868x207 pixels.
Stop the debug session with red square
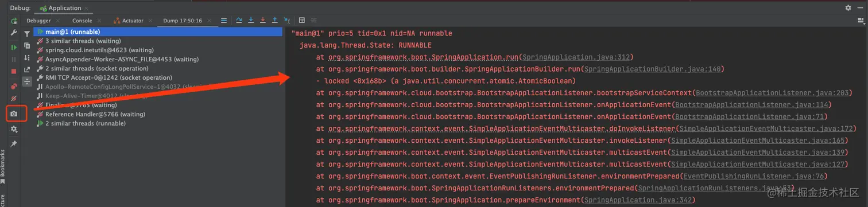(x=14, y=71)
